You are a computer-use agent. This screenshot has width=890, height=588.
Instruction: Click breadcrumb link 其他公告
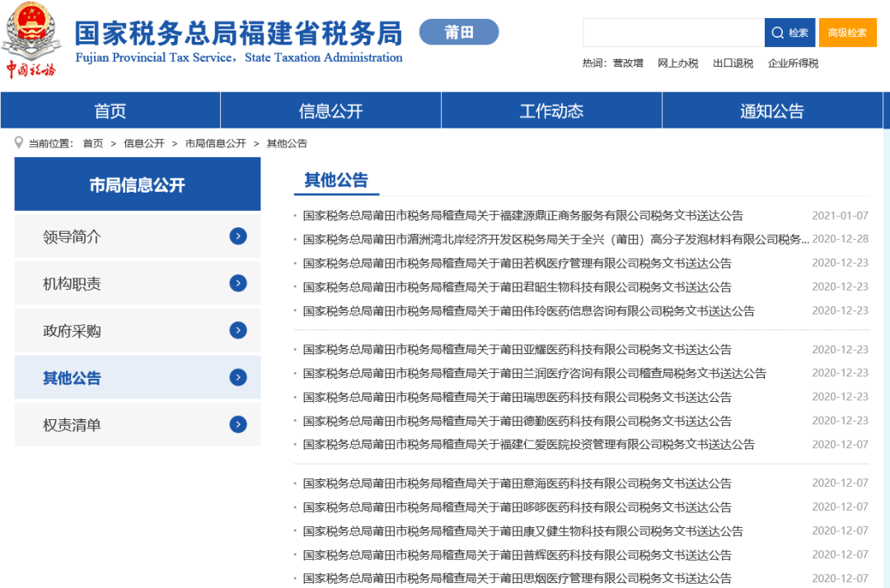pyautogui.click(x=287, y=143)
